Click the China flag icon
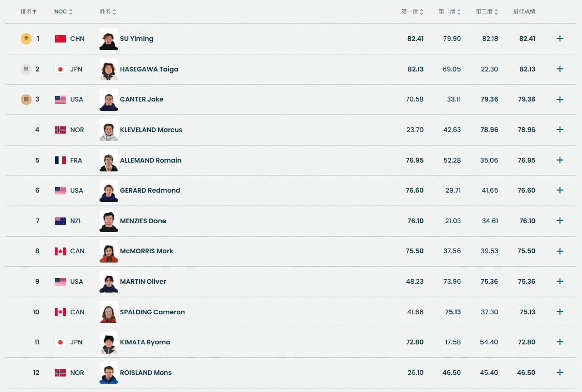This screenshot has height=392, width=582. 60,39
